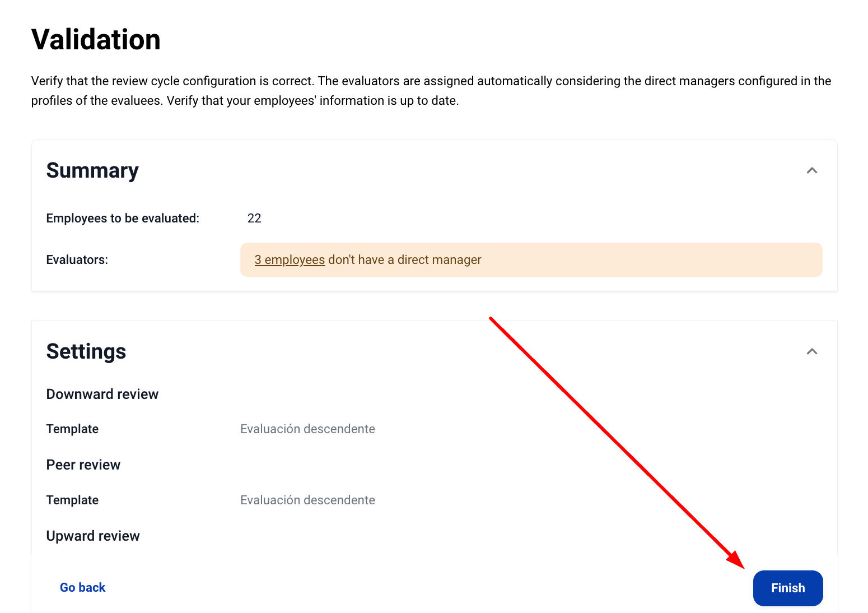This screenshot has height=613, width=868.
Task: Click the Go back link
Action: click(x=83, y=587)
